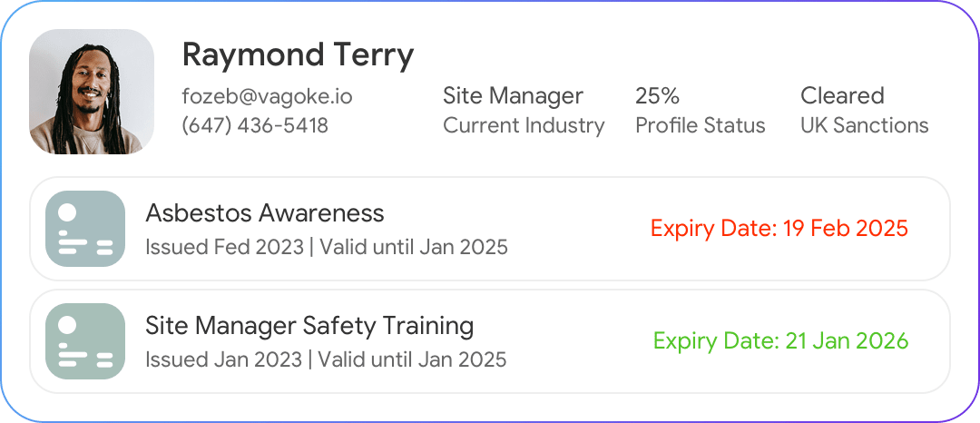Click the green Expiry Date 21 Jan 2026
980x423 pixels.
point(780,341)
